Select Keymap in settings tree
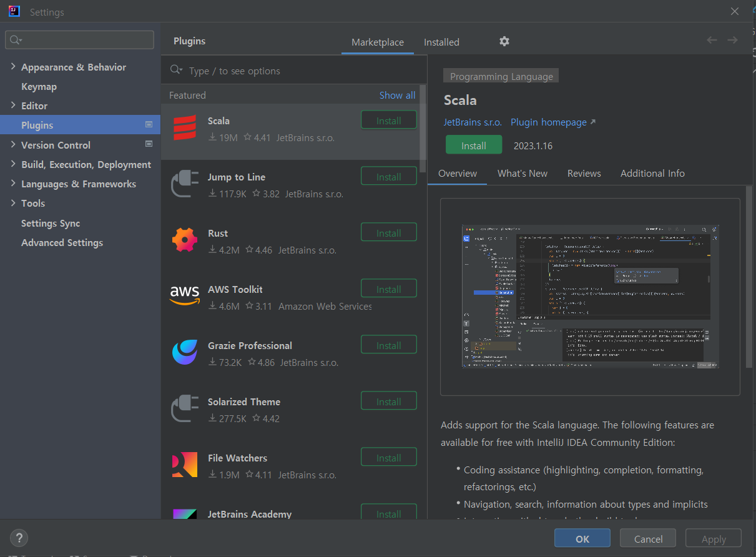The image size is (756, 557). [39, 86]
